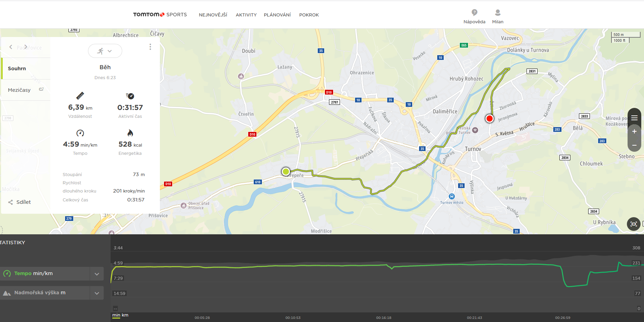This screenshot has height=322, width=644.
Task: Click the pace gauge icon
Action: click(x=80, y=133)
